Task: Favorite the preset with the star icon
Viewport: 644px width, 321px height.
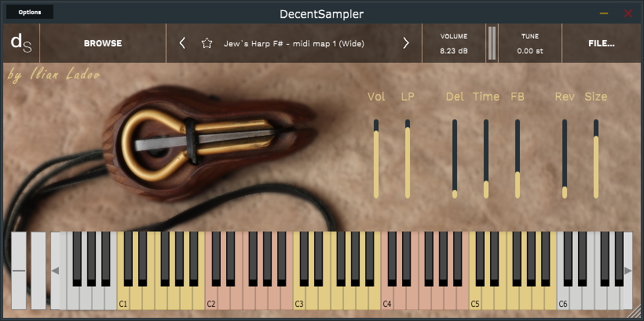Action: coord(207,43)
